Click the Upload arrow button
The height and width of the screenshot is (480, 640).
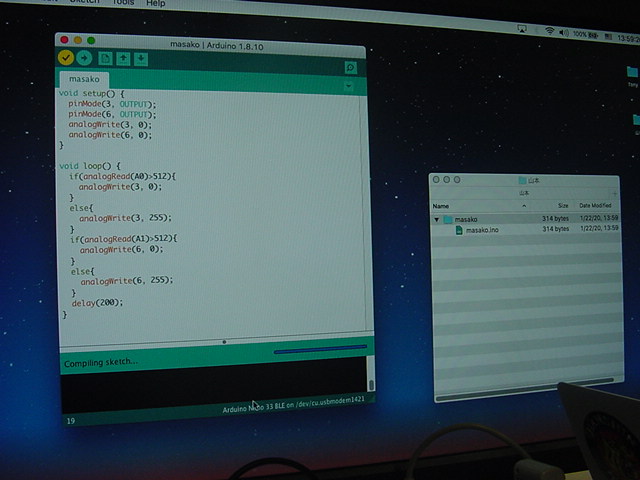pos(84,58)
